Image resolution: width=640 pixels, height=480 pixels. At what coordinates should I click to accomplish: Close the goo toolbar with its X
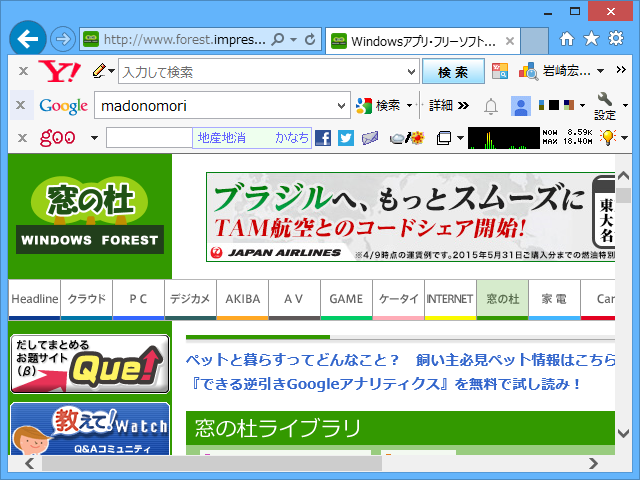pyautogui.click(x=22, y=138)
